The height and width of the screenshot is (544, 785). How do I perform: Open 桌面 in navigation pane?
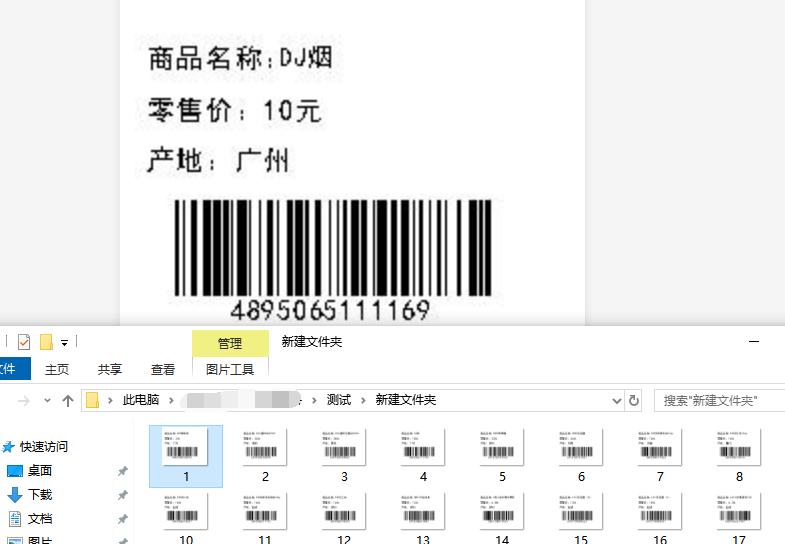pyautogui.click(x=40, y=470)
